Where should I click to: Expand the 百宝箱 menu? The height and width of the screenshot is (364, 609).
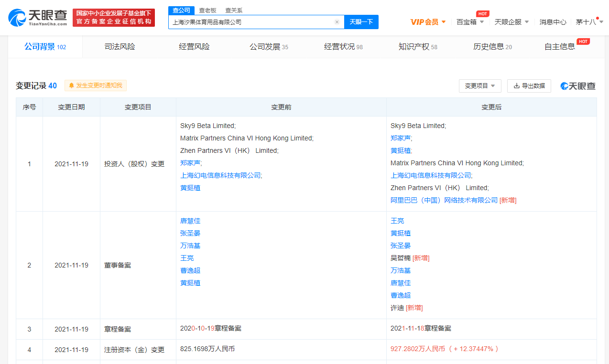(470, 22)
